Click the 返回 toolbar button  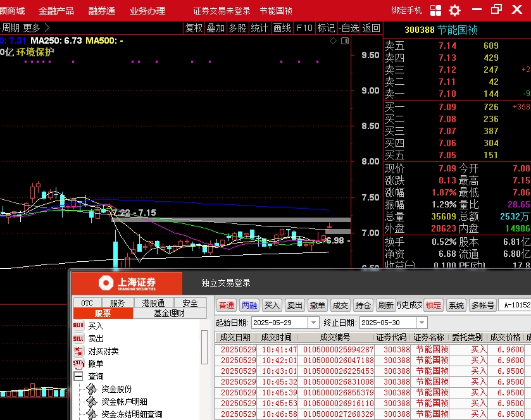click(x=371, y=28)
